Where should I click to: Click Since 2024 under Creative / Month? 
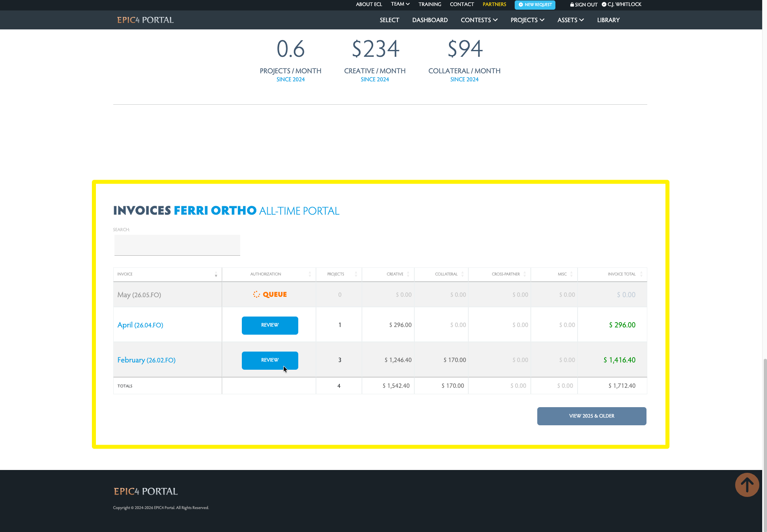pos(374,79)
